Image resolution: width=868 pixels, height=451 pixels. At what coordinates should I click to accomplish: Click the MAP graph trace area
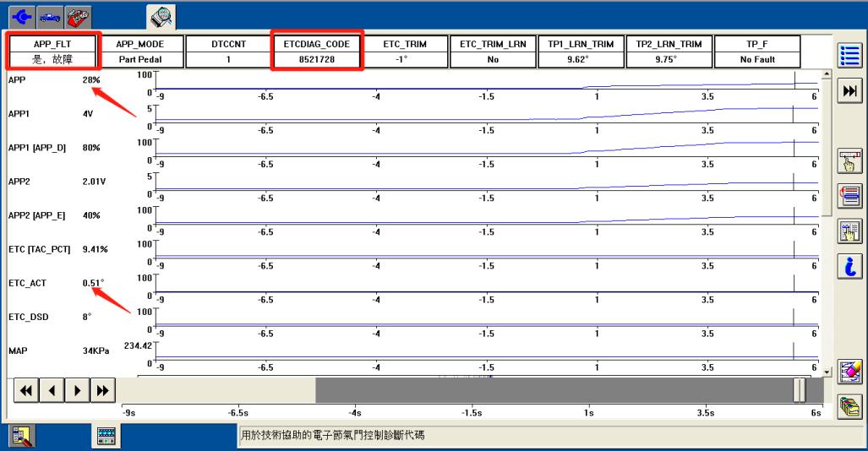click(x=487, y=351)
